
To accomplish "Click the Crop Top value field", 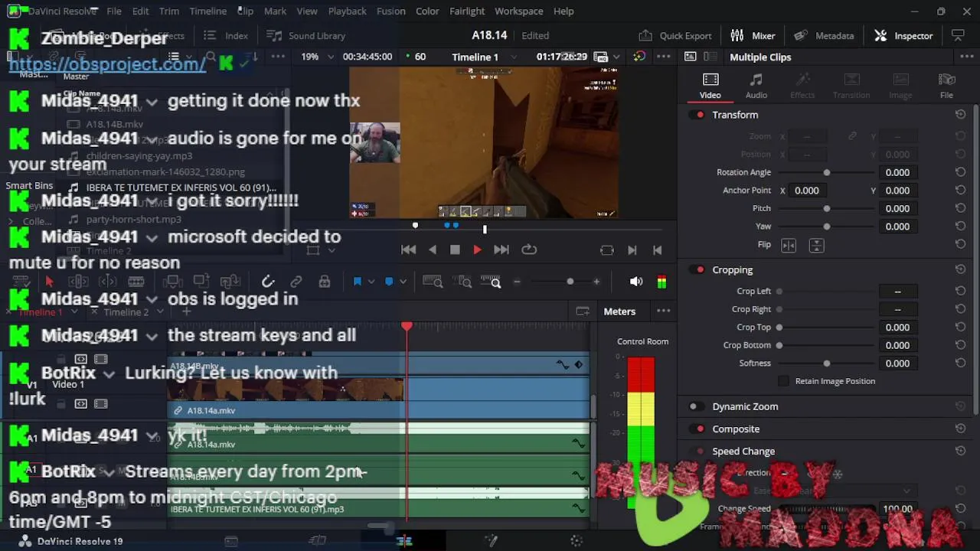I will pyautogui.click(x=897, y=328).
